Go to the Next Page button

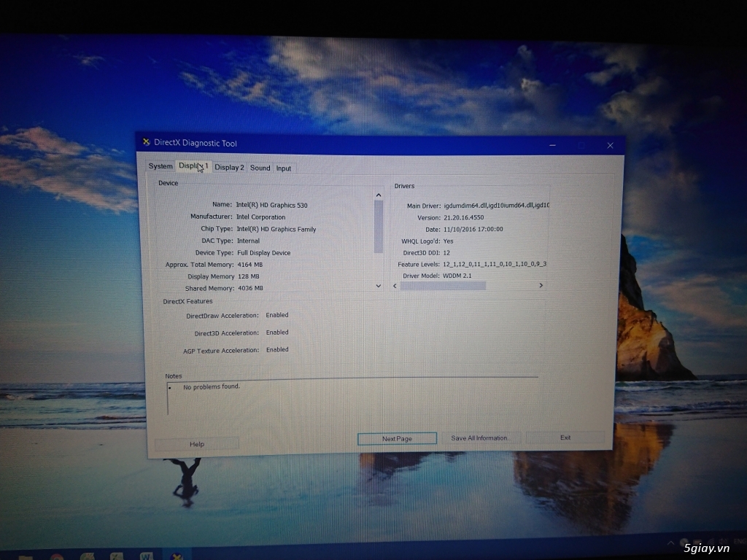click(x=397, y=438)
